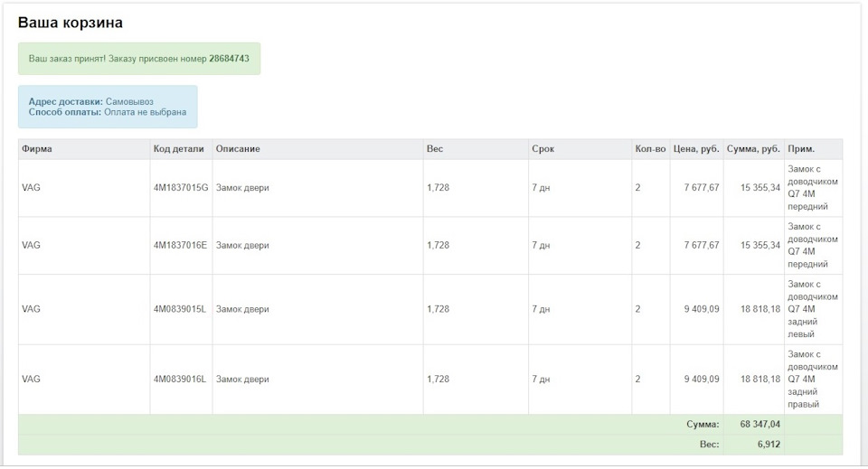Click the note ending 'задний правый'
Viewport: 868px width, 469px height.
tap(813, 380)
